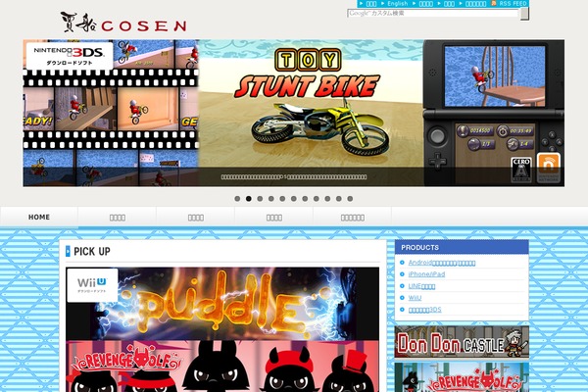Open the LINE products link
Viewport: 588px width, 392px height.
421,286
